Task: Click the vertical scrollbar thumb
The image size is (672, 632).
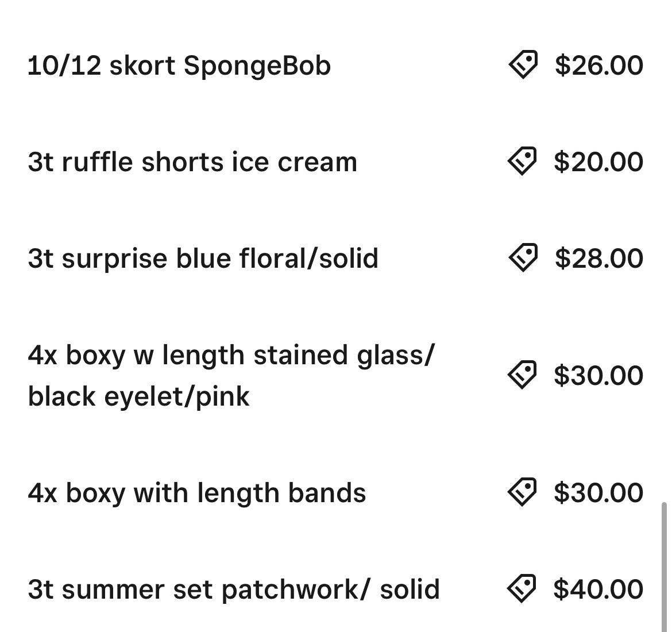Action: (x=665, y=566)
